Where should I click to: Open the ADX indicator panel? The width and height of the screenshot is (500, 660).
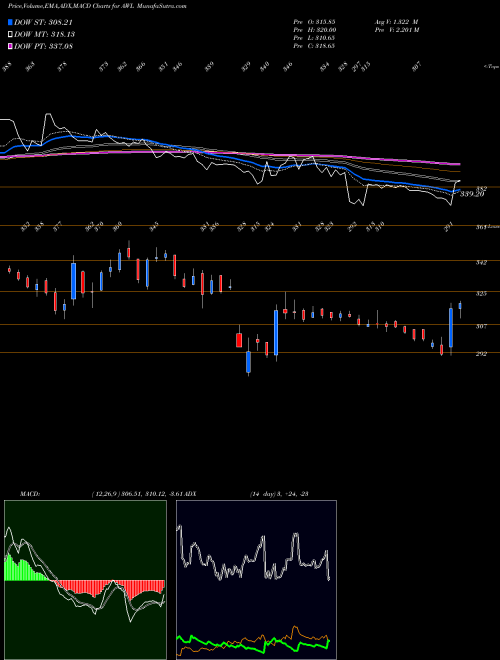256,580
